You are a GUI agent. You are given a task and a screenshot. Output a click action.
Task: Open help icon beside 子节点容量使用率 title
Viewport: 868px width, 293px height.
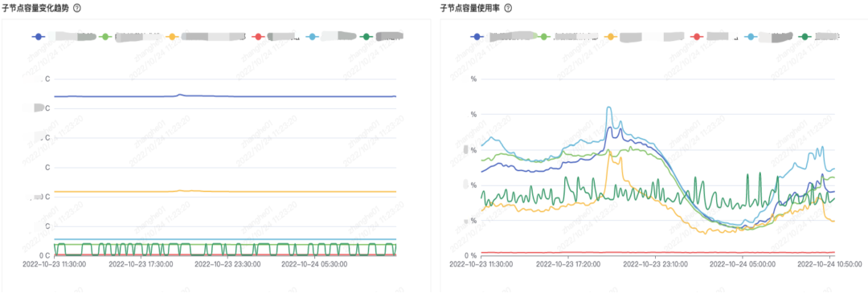508,9
